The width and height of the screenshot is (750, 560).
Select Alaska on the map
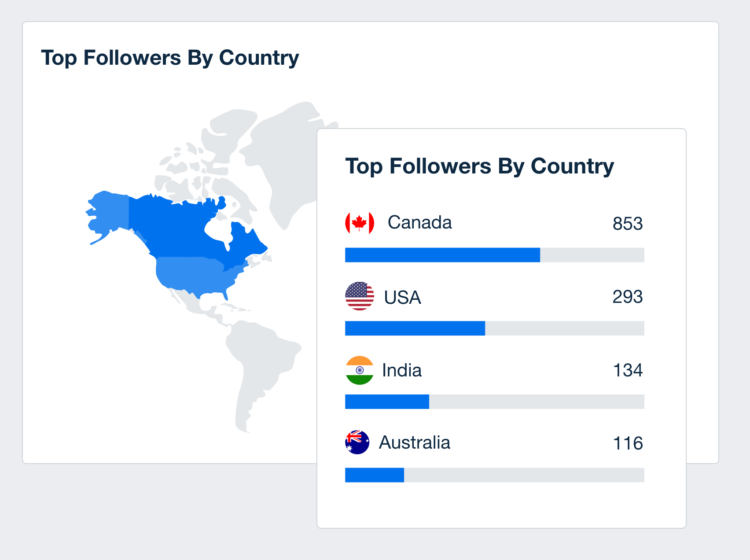tap(109, 214)
